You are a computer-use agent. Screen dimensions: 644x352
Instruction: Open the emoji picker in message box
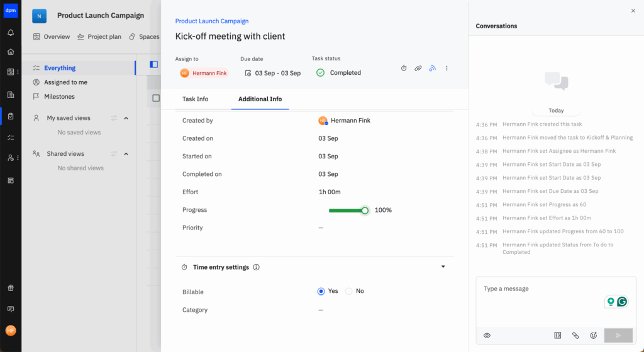pos(594,335)
